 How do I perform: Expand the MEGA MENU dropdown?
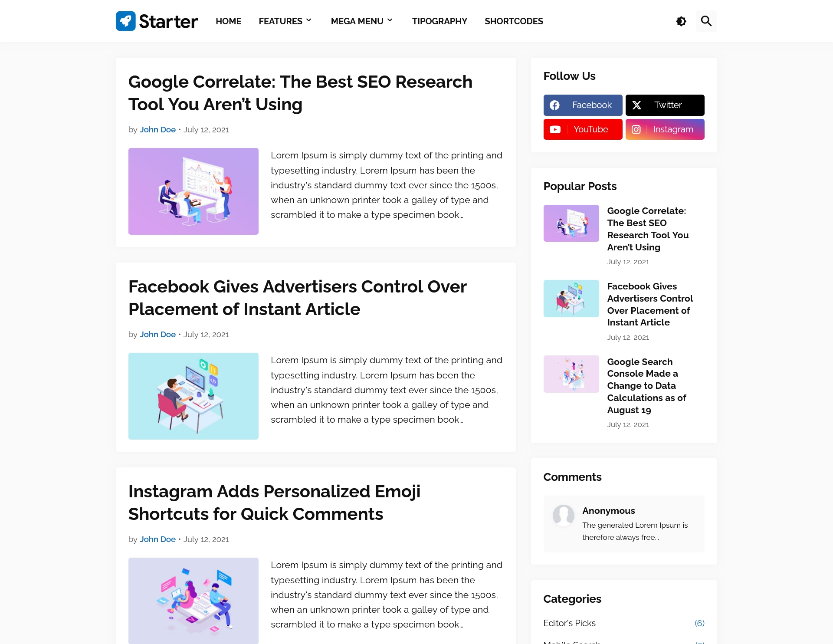(362, 21)
